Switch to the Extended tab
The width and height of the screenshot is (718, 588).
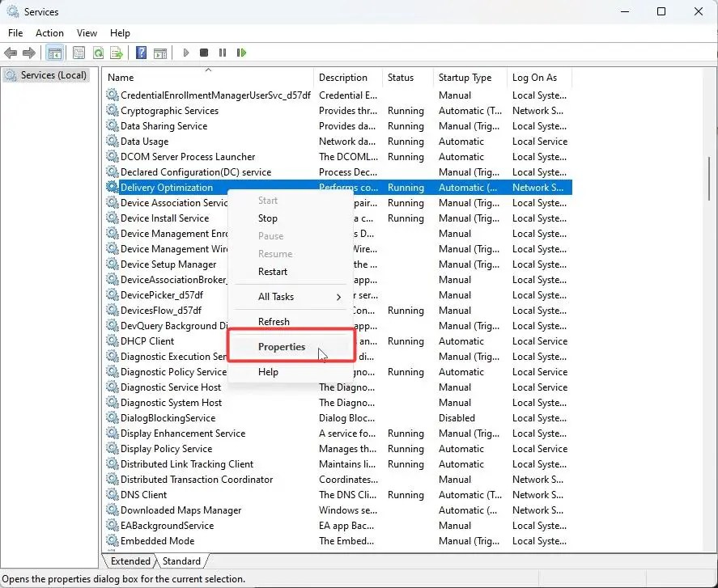(x=130, y=561)
